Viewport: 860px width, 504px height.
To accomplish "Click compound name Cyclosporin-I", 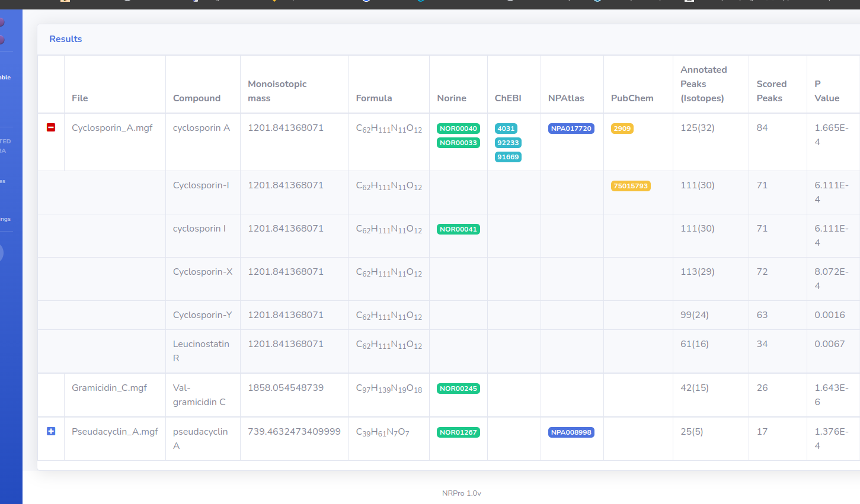I will pyautogui.click(x=201, y=185).
